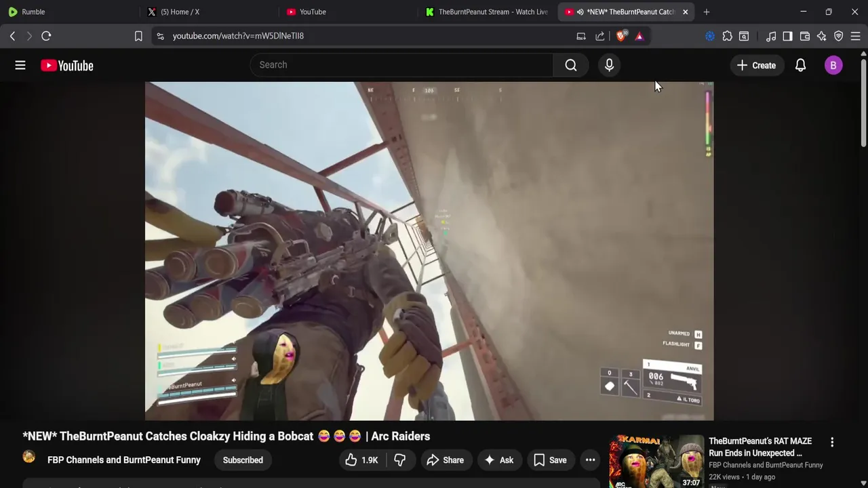Open the YouTube guide hamburger menu
This screenshot has width=868, height=488.
coord(20,65)
